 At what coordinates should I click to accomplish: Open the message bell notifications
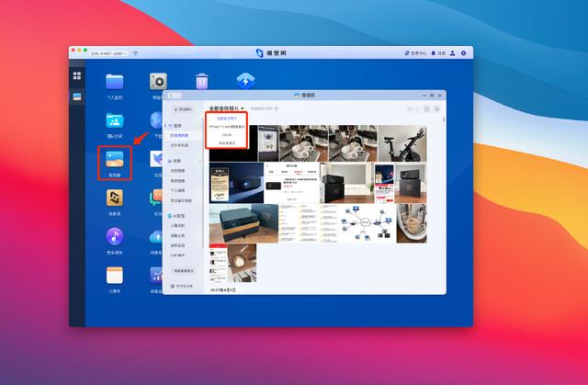438,53
